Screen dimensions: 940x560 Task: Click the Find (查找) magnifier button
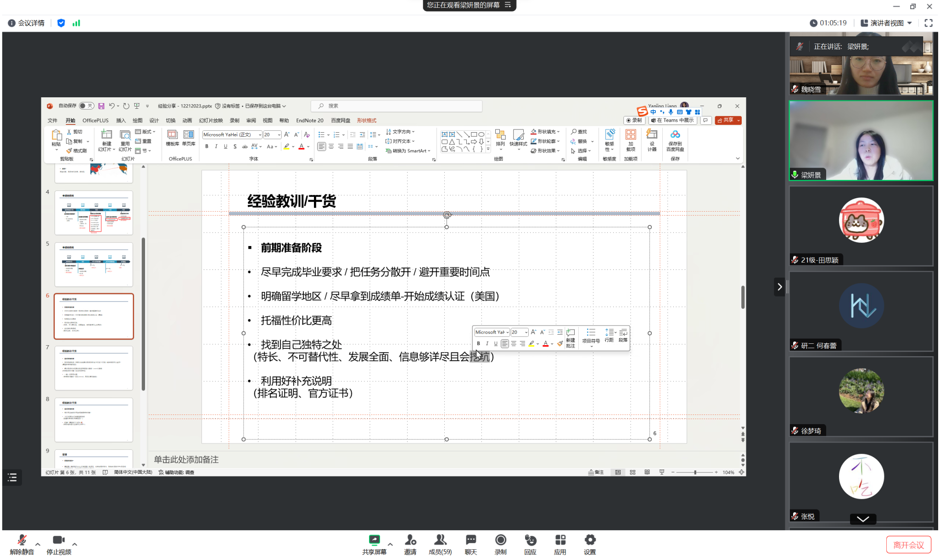579,132
